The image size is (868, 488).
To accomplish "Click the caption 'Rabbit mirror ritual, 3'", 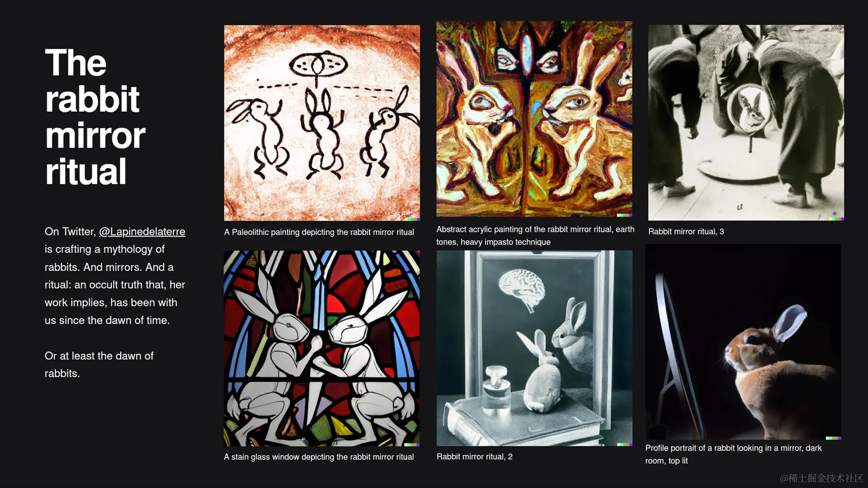I will [x=686, y=231].
